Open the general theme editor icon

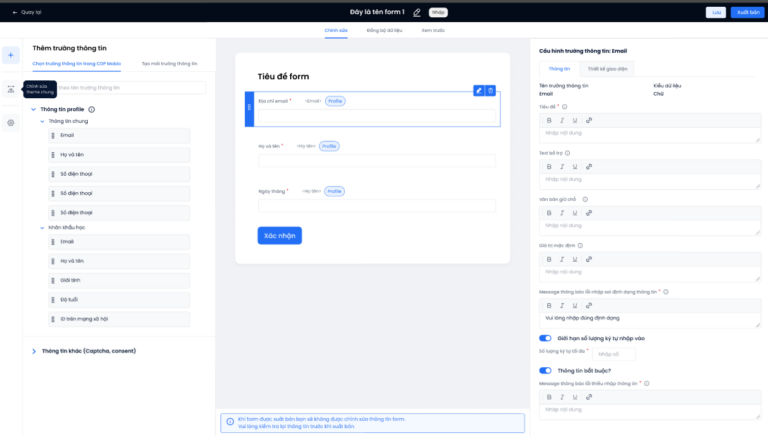[11, 89]
